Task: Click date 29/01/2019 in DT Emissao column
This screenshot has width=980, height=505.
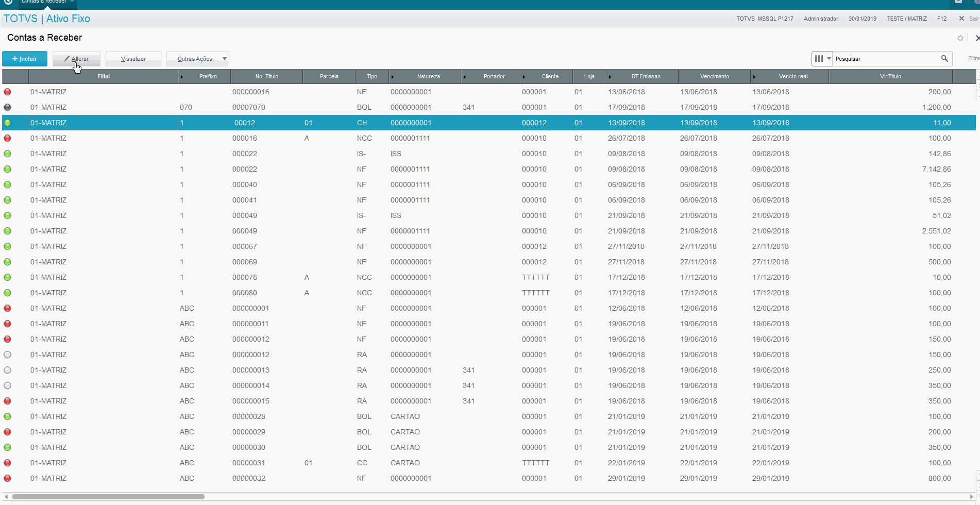Action: pyautogui.click(x=627, y=478)
